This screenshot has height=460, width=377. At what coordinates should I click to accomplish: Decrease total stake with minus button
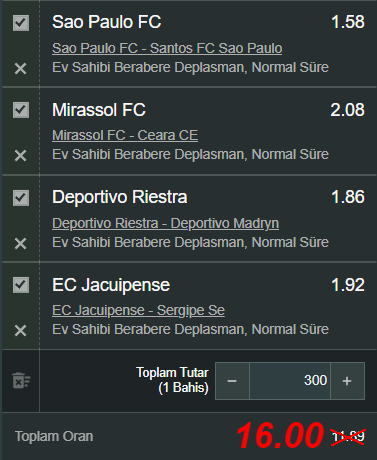pos(232,381)
